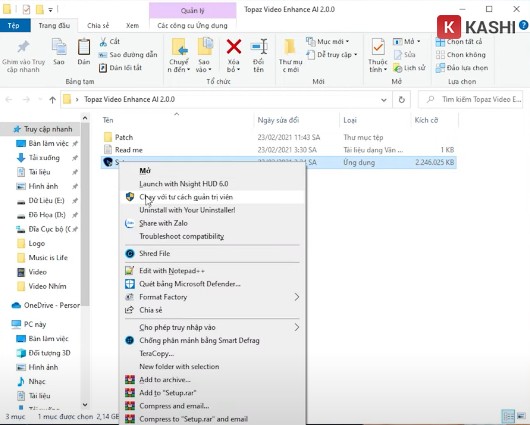The image size is (530, 425).
Task: Expand the Format Factory submenu
Action: click(x=212, y=297)
